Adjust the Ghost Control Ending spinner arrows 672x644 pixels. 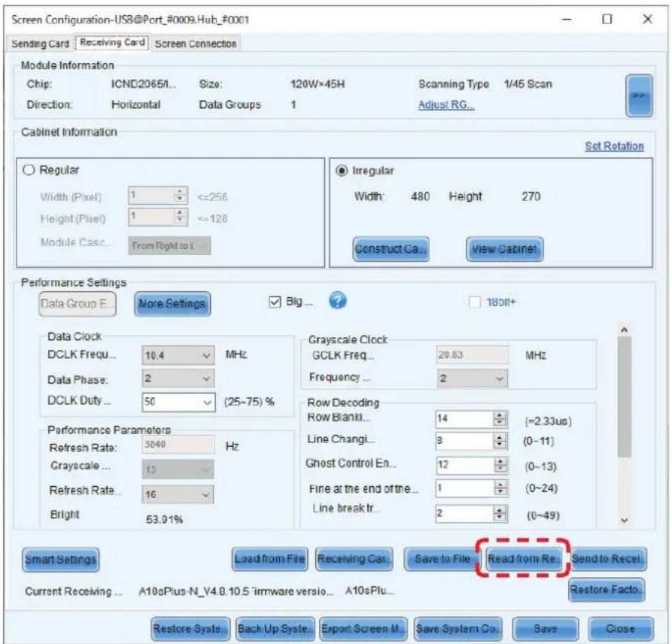coord(500,465)
